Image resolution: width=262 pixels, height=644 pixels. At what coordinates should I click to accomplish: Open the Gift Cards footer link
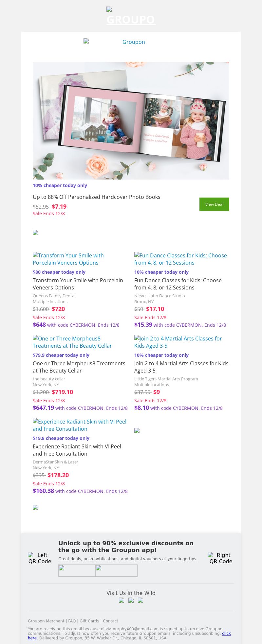(89, 621)
